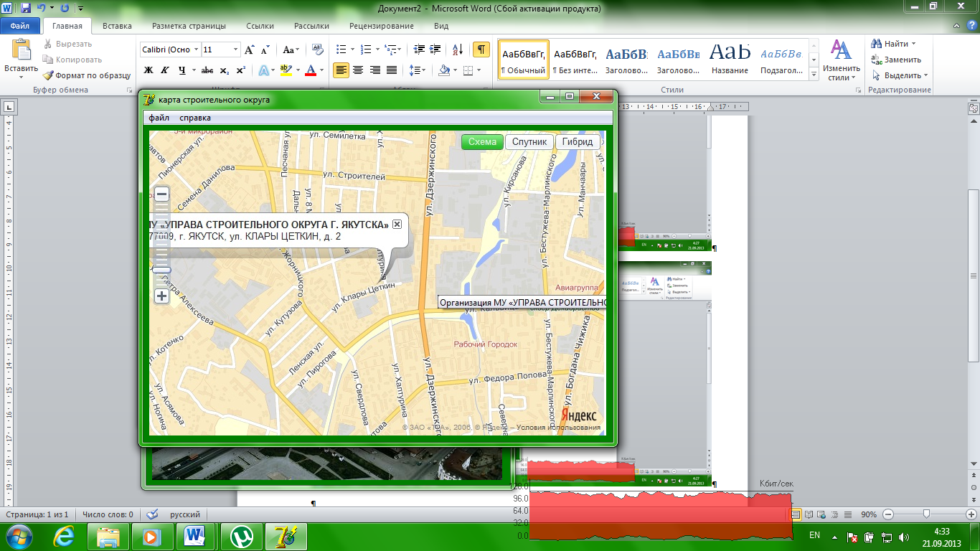Expand the text highlight color dropdown arrow

point(298,70)
